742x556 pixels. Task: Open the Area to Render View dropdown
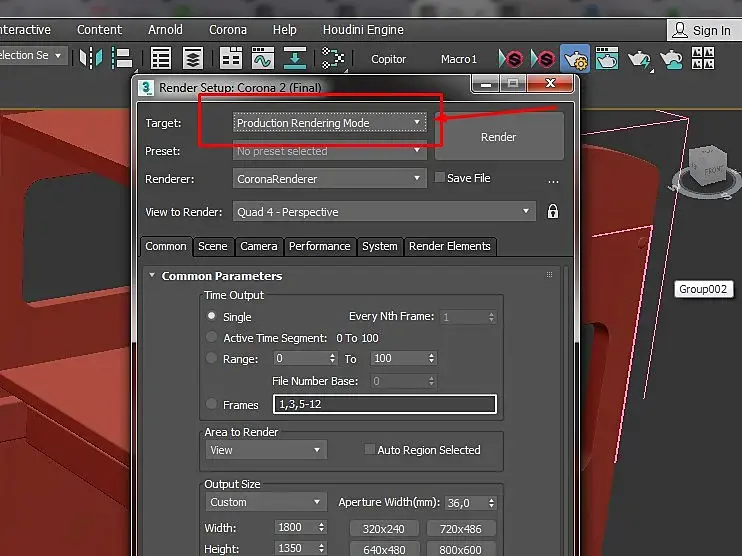click(x=266, y=450)
